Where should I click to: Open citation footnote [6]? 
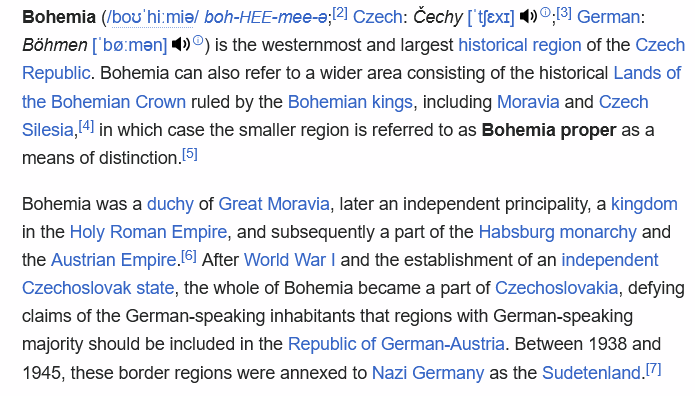[189, 256]
